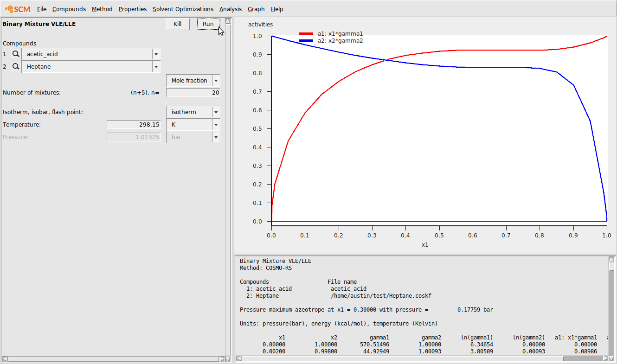Click the Kill button
This screenshot has height=364, width=617.
coord(178,24)
